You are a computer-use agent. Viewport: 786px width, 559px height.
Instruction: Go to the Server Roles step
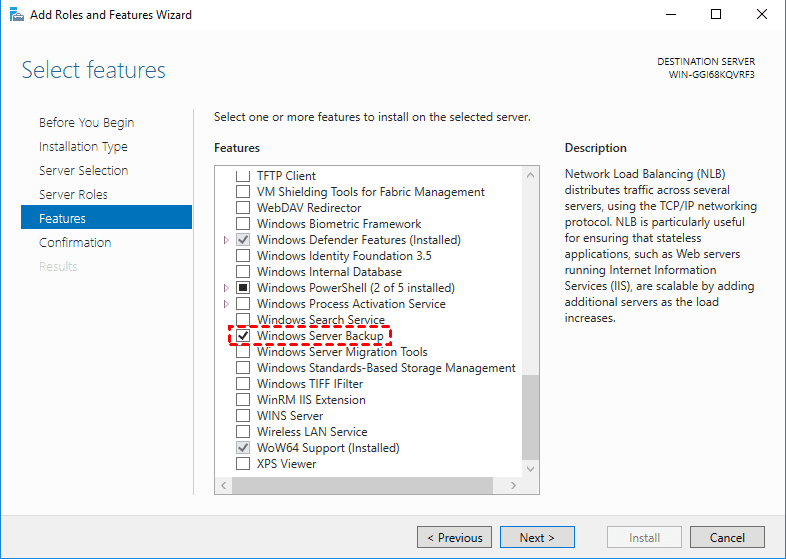(73, 194)
